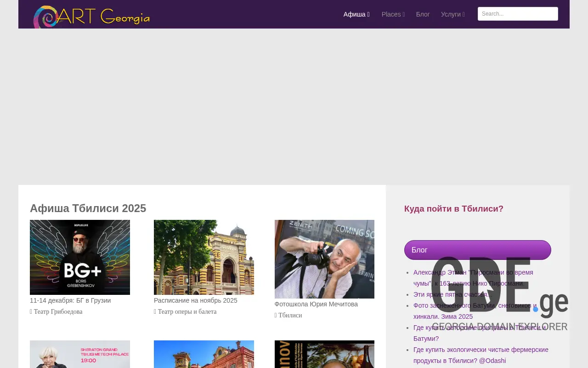Expand the Places dropdown menu
This screenshot has width=588, height=368.
403,14
